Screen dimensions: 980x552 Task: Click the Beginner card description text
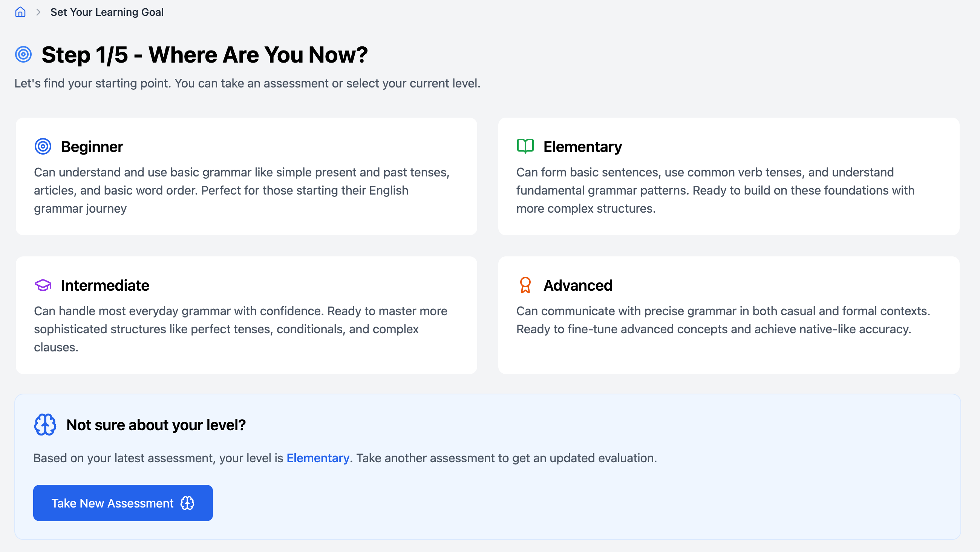[242, 190]
